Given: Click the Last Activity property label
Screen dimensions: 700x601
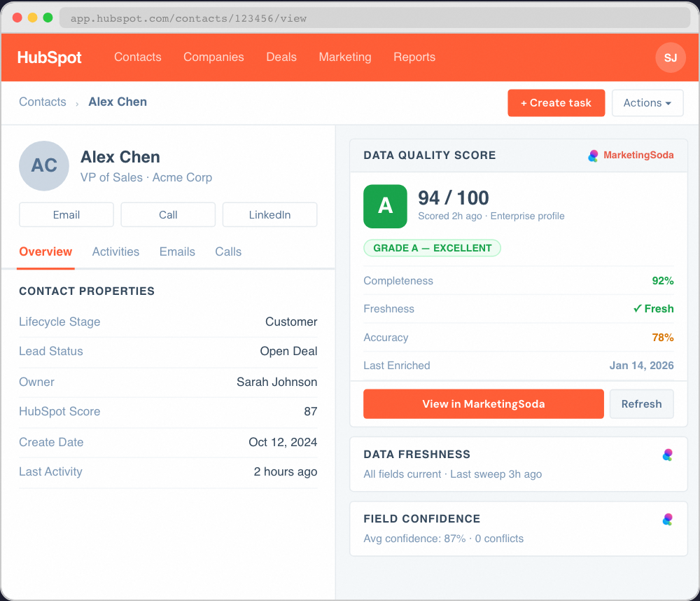Looking at the screenshot, I should point(50,472).
